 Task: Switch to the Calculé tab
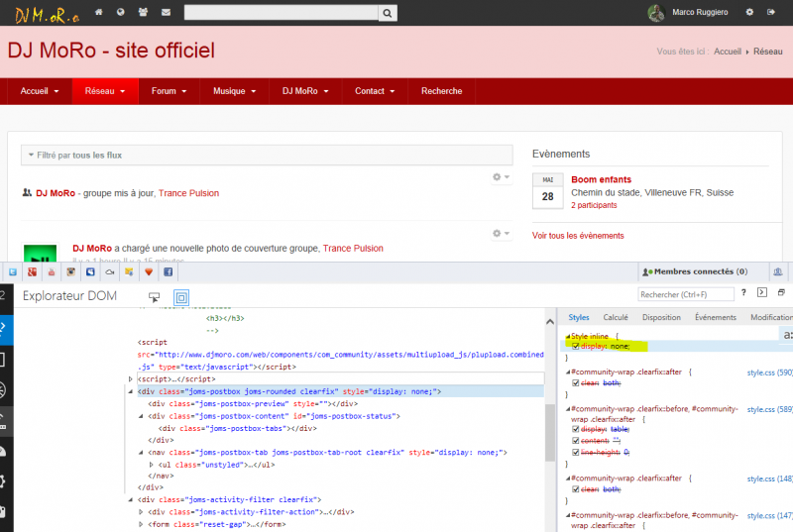coord(616,317)
